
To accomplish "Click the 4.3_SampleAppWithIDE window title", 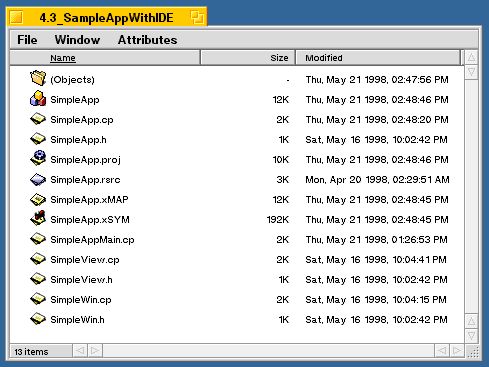I will coord(106,18).
